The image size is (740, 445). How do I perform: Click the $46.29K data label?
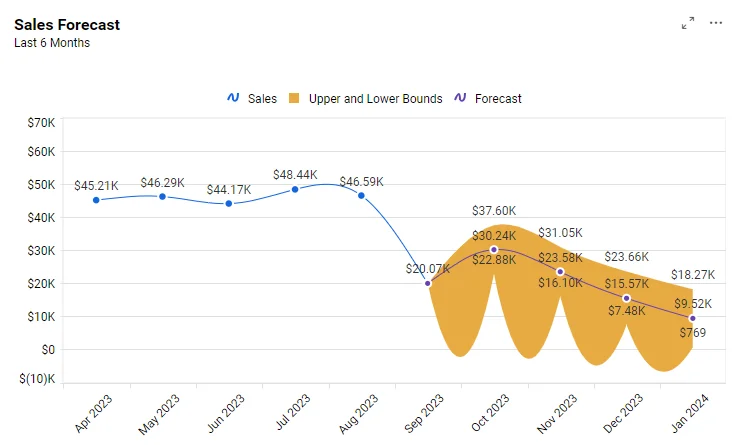(x=162, y=183)
